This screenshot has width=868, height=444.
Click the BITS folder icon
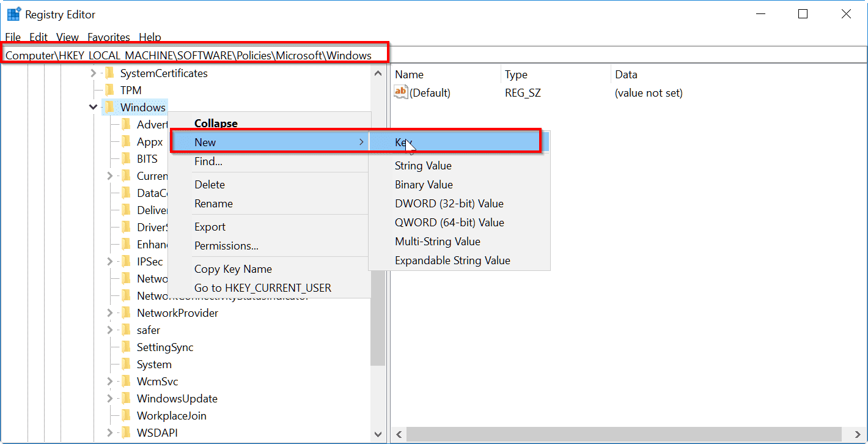127,159
